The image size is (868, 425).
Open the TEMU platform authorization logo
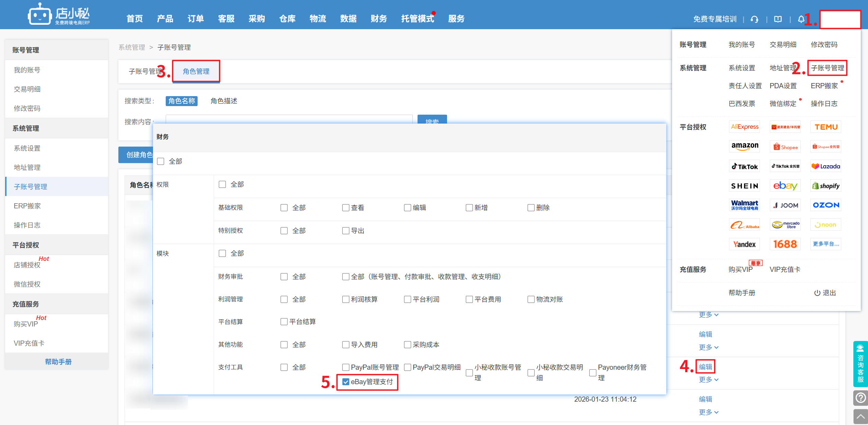click(x=826, y=127)
